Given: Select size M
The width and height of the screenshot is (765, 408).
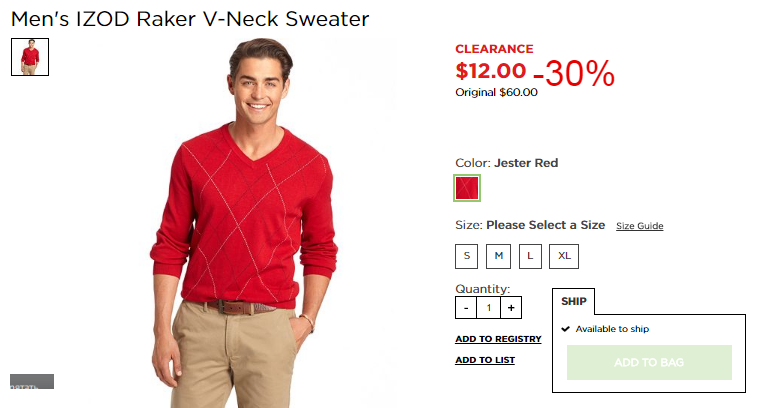Looking at the screenshot, I should coord(498,256).
